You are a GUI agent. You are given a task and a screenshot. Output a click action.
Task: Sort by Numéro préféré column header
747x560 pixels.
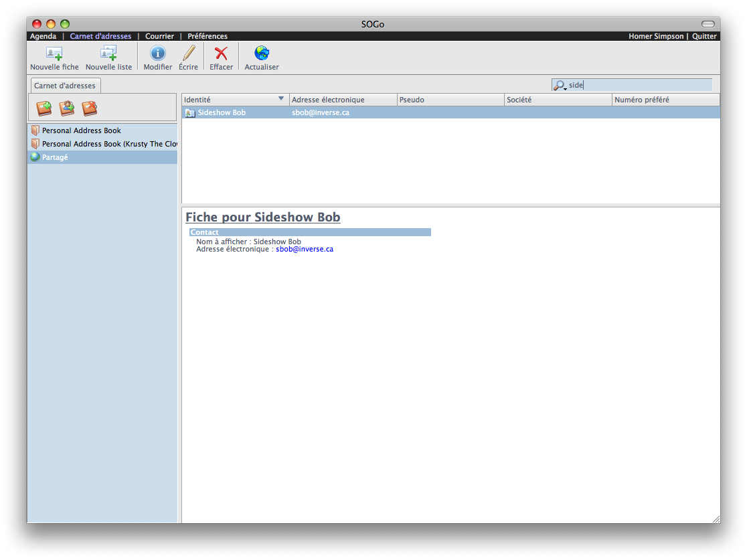tap(665, 100)
